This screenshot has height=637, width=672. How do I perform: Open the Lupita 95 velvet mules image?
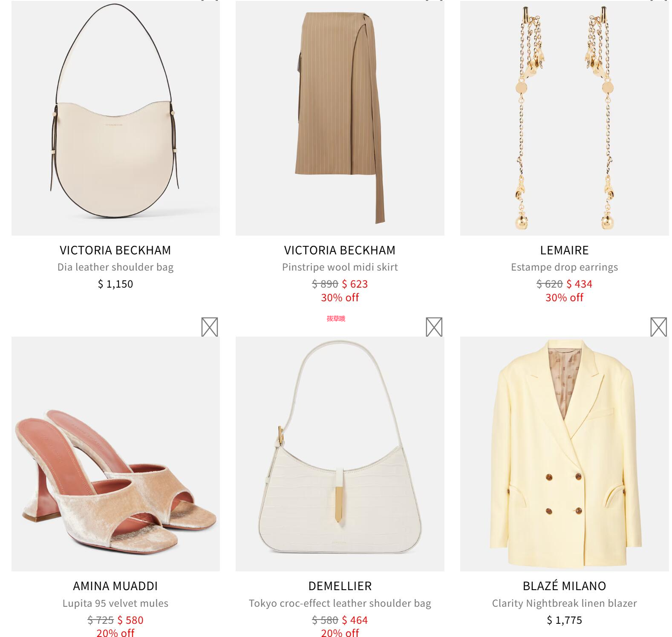[x=115, y=454]
